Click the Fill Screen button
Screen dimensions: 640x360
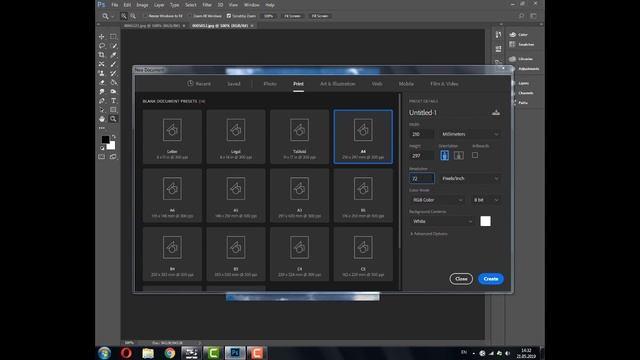pyautogui.click(x=320, y=16)
